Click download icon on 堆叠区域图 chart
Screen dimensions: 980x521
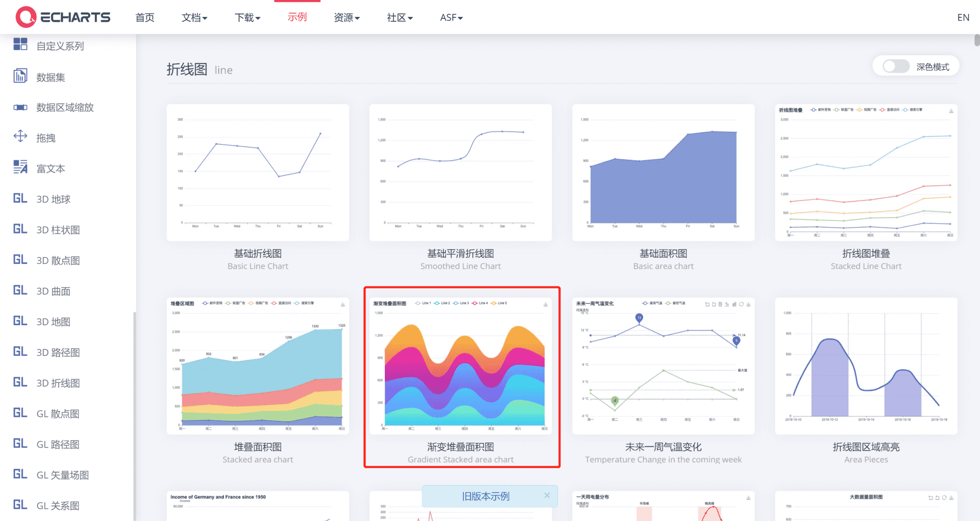point(343,304)
